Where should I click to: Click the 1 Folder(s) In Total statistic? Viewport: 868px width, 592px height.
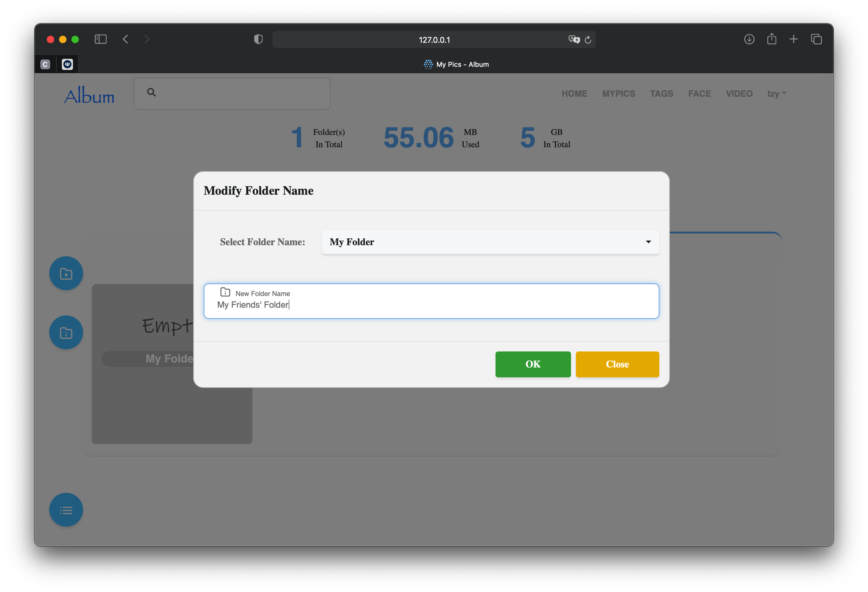pyautogui.click(x=318, y=138)
